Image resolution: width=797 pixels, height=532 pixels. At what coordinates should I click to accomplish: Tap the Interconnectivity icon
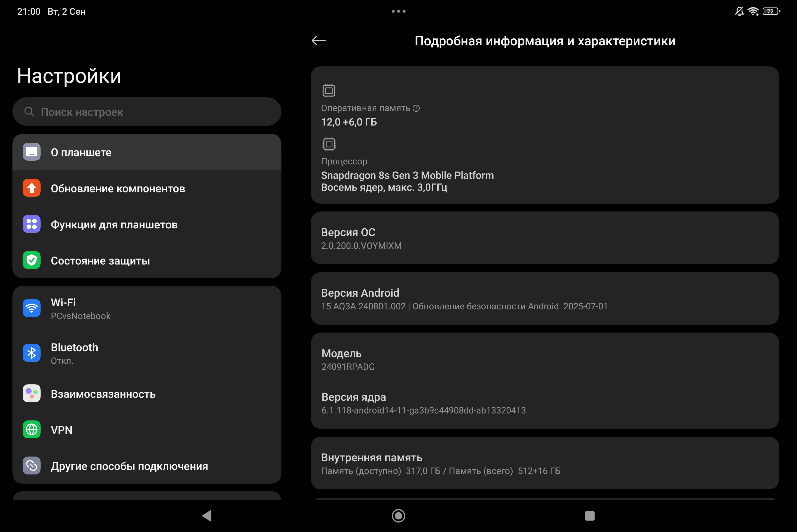click(x=32, y=394)
